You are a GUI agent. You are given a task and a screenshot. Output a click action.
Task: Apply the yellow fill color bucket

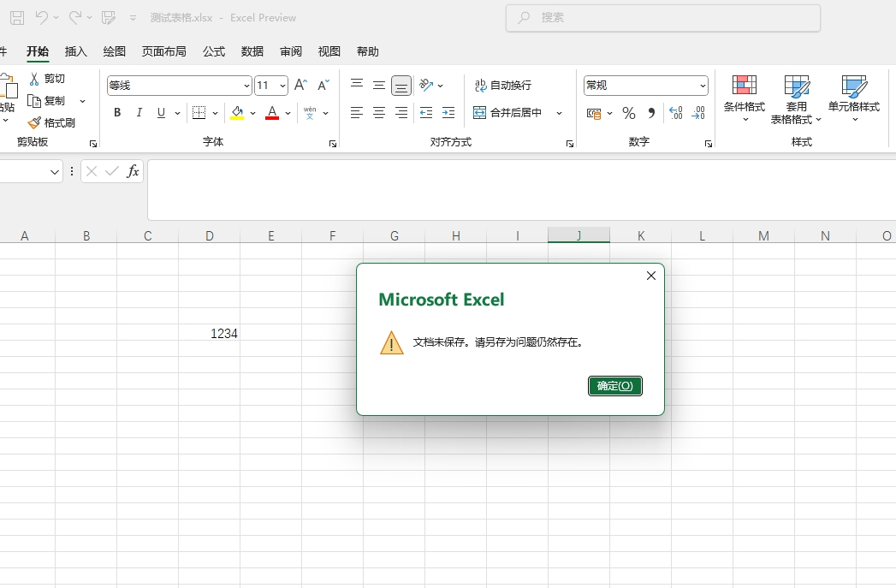click(237, 113)
